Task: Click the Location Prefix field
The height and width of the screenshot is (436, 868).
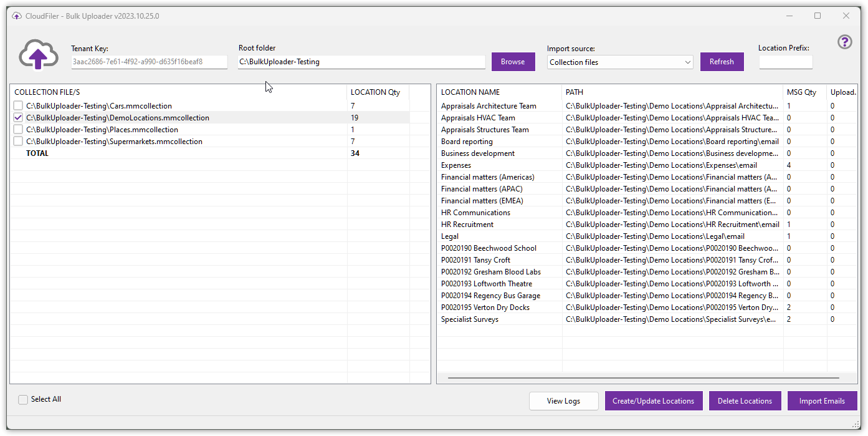Action: coord(785,62)
